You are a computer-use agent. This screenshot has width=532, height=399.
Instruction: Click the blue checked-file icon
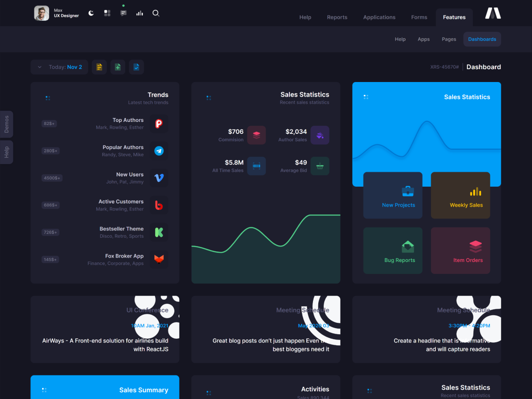click(x=137, y=67)
